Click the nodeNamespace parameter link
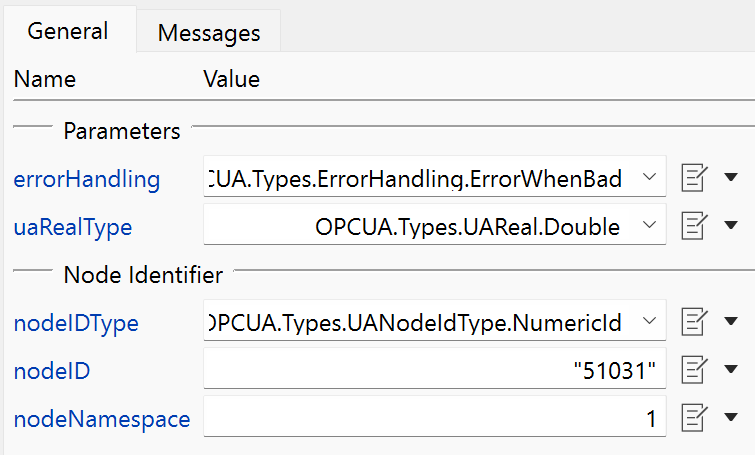The width and height of the screenshot is (756, 456). pos(102,419)
